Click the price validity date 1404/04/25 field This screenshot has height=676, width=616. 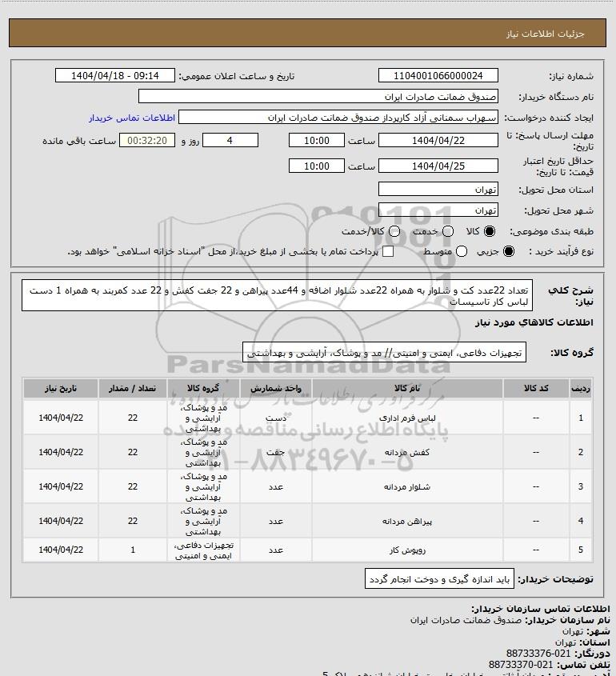click(x=438, y=166)
